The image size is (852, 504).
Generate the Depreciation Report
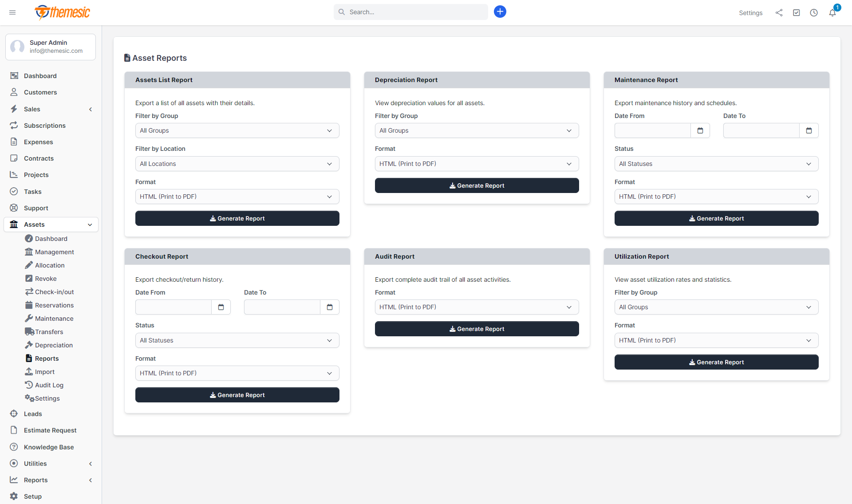coord(477,185)
